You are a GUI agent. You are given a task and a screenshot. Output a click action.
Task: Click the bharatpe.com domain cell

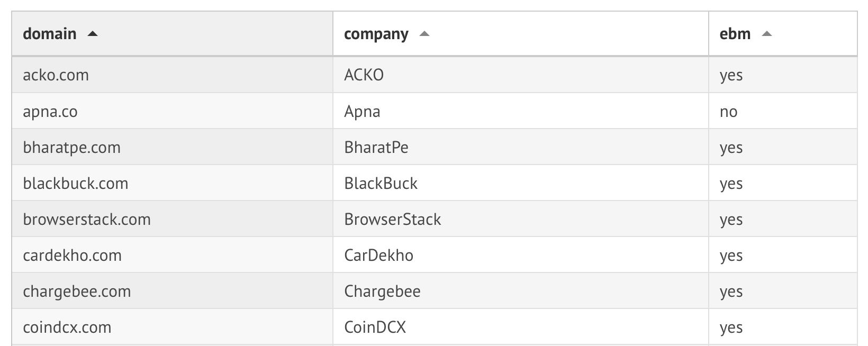pos(71,148)
